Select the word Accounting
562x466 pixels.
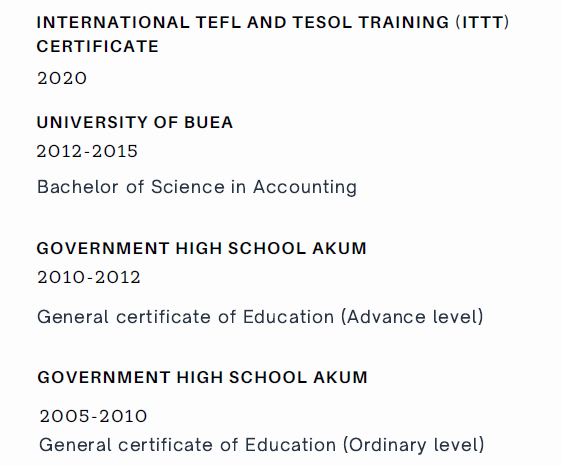click(305, 187)
